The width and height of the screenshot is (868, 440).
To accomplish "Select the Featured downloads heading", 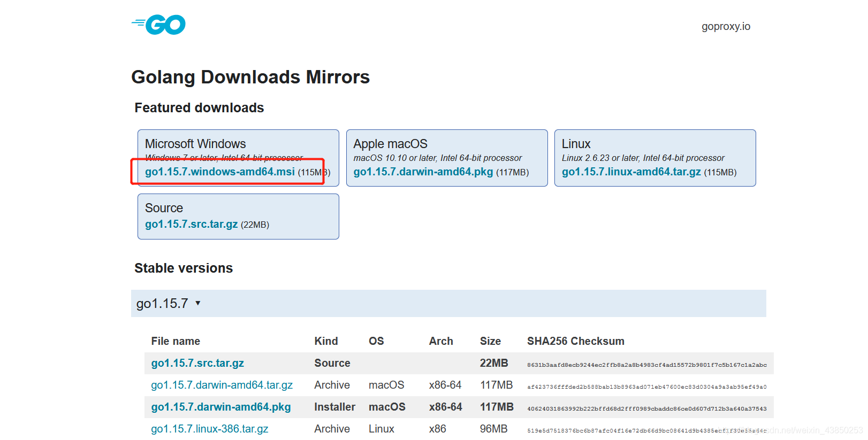I will (x=199, y=107).
